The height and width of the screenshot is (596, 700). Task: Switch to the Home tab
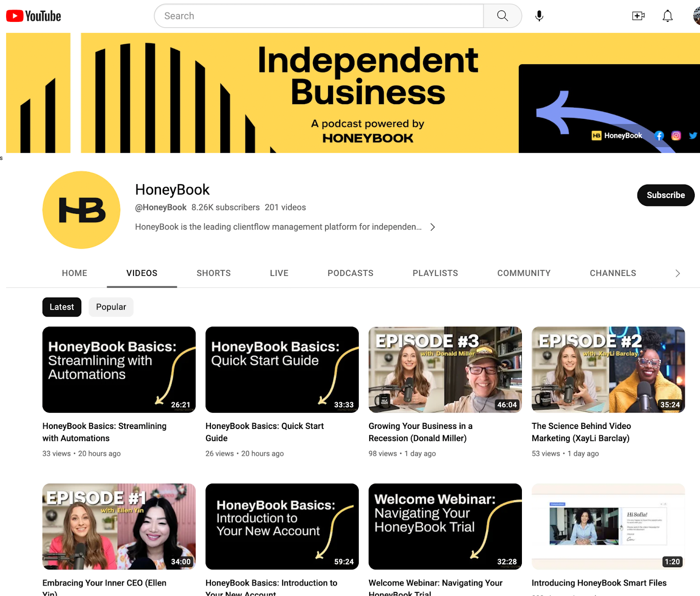74,273
